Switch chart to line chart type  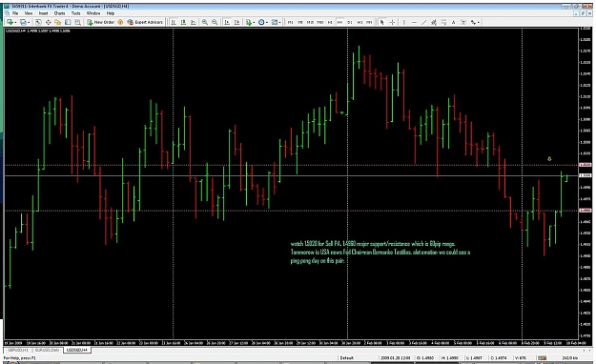193,23
